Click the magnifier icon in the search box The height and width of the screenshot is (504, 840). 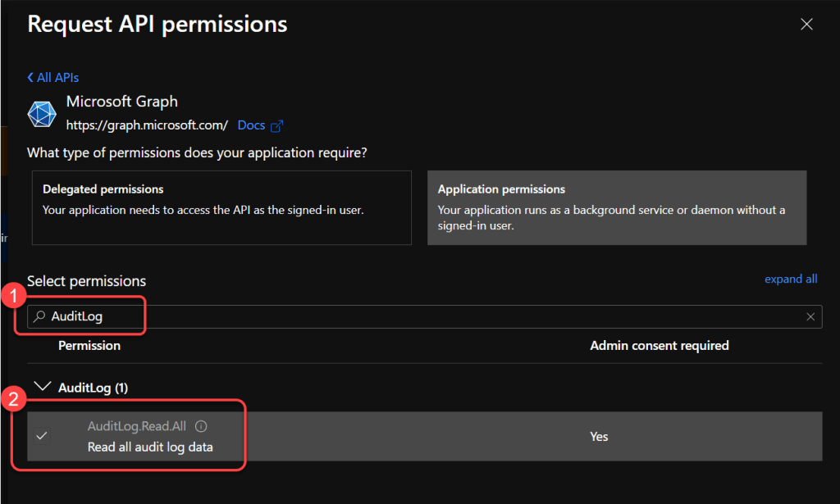click(x=39, y=317)
